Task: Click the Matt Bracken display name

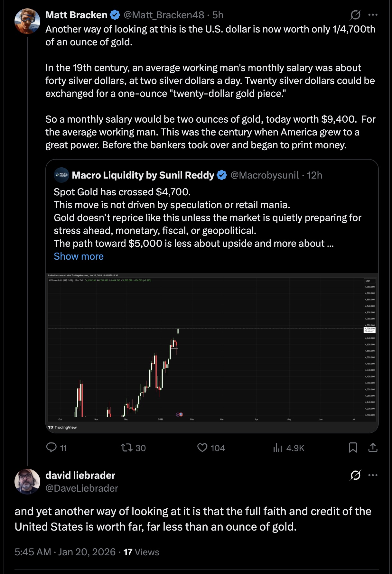Action: 76,15
